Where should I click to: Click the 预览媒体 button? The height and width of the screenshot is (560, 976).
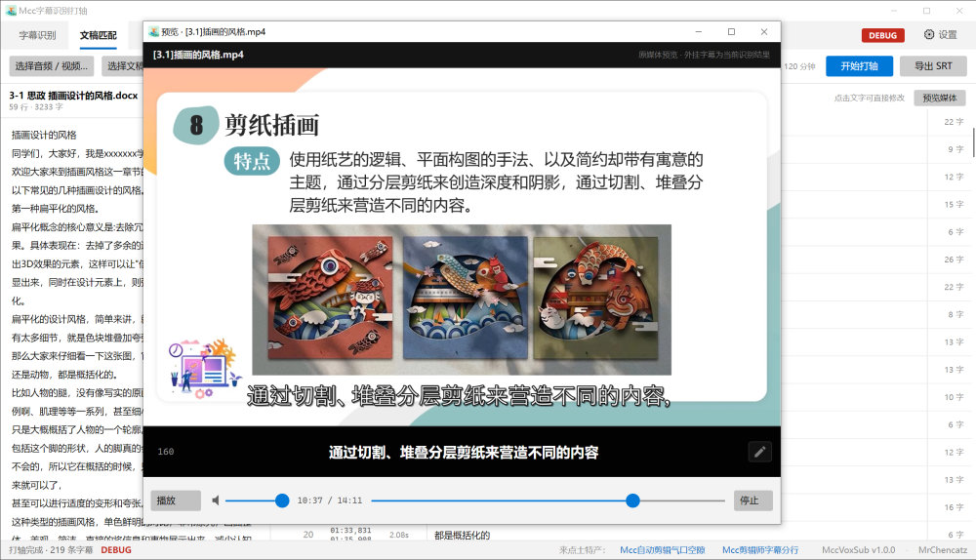[939, 98]
